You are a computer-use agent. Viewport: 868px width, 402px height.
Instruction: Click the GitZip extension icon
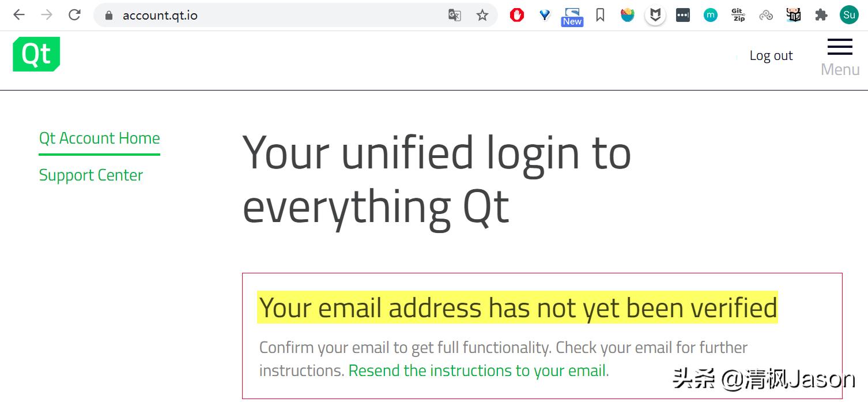pyautogui.click(x=738, y=15)
